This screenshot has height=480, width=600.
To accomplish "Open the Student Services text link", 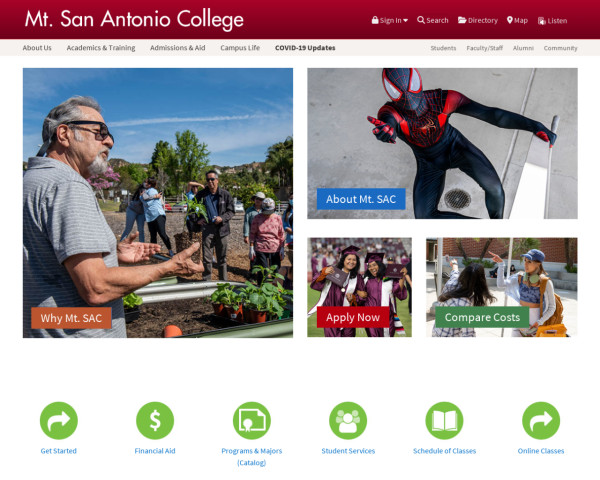I will [348, 451].
